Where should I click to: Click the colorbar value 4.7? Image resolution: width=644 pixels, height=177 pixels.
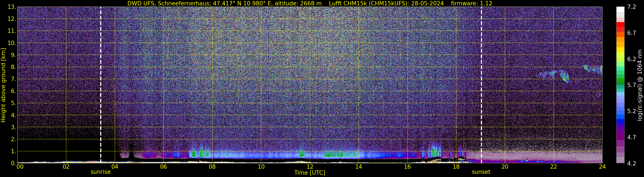point(632,137)
